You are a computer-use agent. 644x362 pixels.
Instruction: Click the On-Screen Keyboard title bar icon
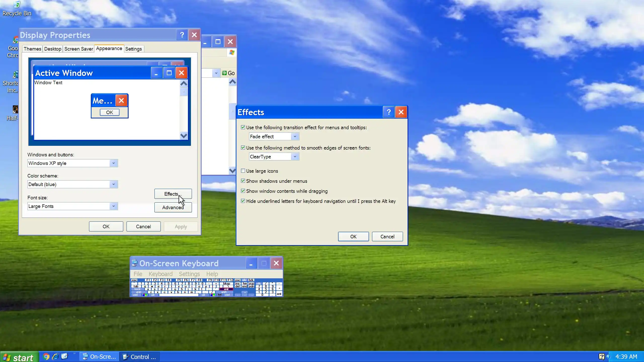pyautogui.click(x=135, y=263)
